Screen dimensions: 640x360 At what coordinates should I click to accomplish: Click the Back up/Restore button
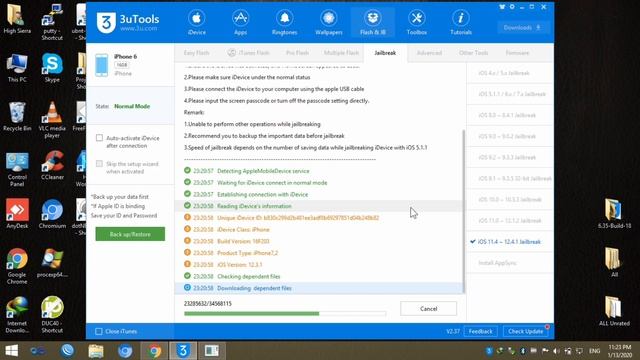pos(130,234)
